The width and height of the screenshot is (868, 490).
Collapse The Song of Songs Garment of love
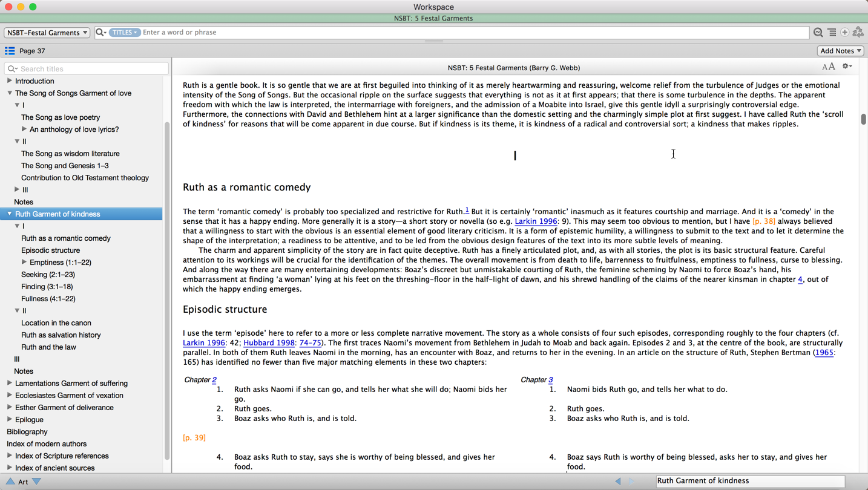pyautogui.click(x=9, y=93)
